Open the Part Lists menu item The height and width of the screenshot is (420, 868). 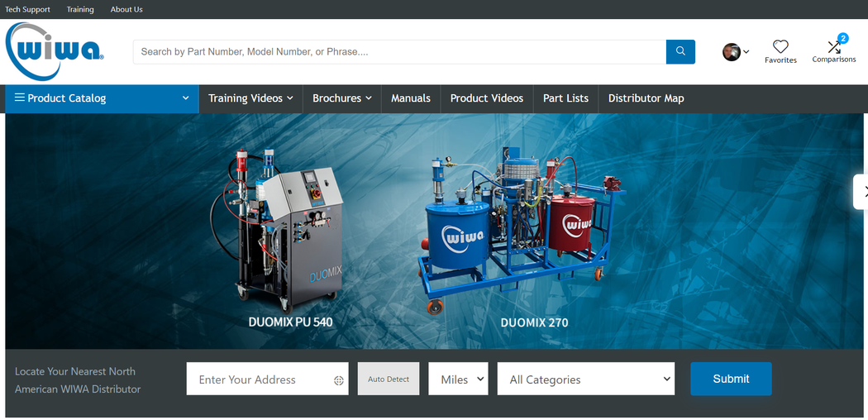[565, 98]
